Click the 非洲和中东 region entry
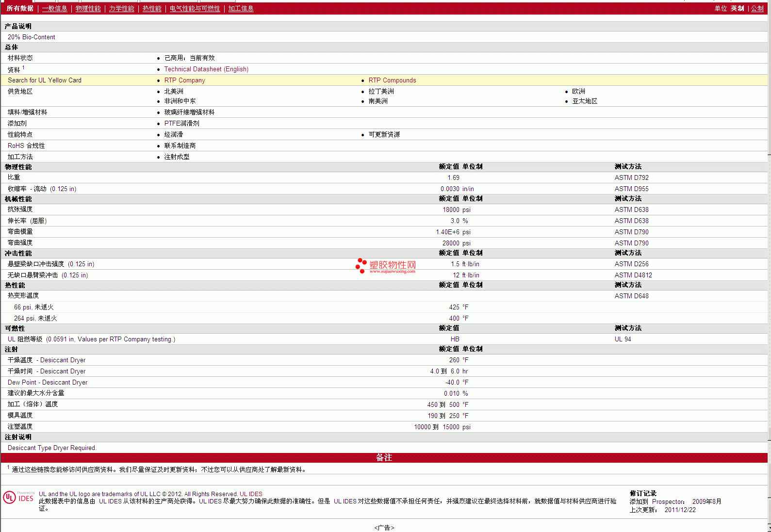 point(180,101)
